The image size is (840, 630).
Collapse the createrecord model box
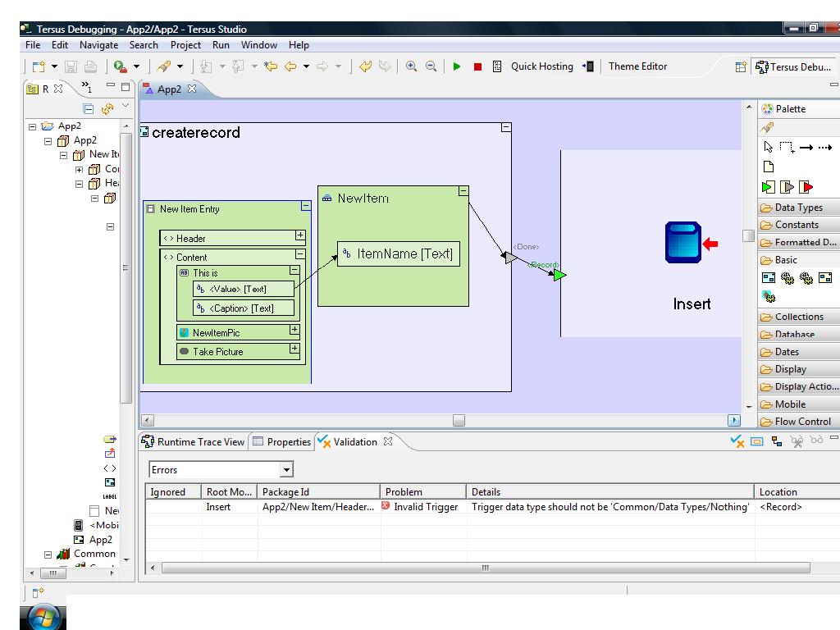505,127
